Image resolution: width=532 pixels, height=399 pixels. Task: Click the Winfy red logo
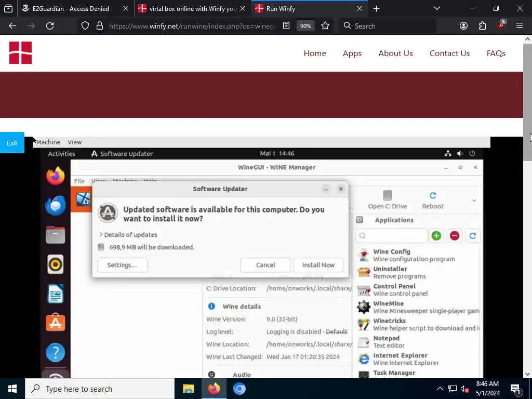20,52
